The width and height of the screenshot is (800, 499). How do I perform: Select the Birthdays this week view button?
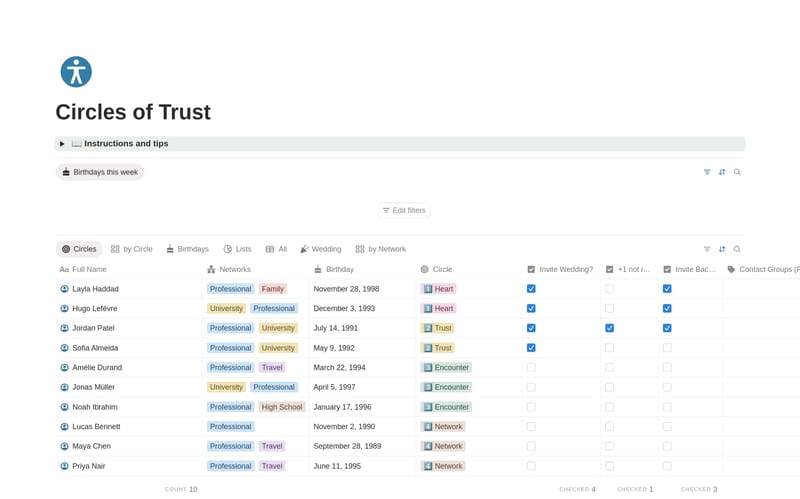click(100, 172)
